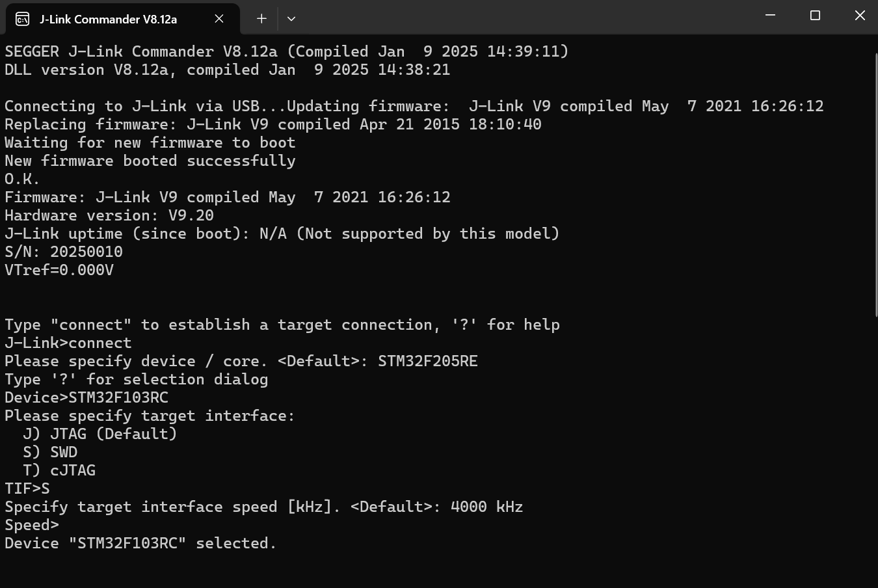Screen dimensions: 878x588
Task: Open a new tab with the plus button
Action: (x=261, y=19)
